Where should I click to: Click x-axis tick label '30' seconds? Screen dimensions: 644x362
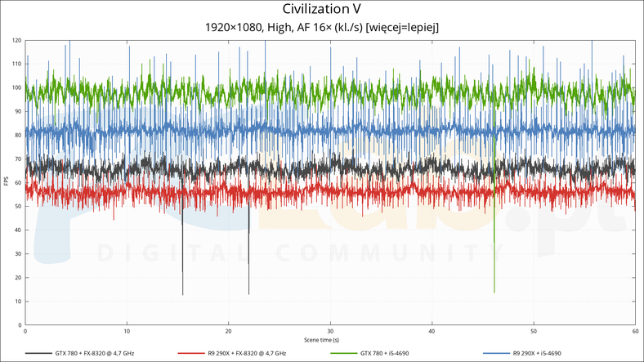pos(330,331)
